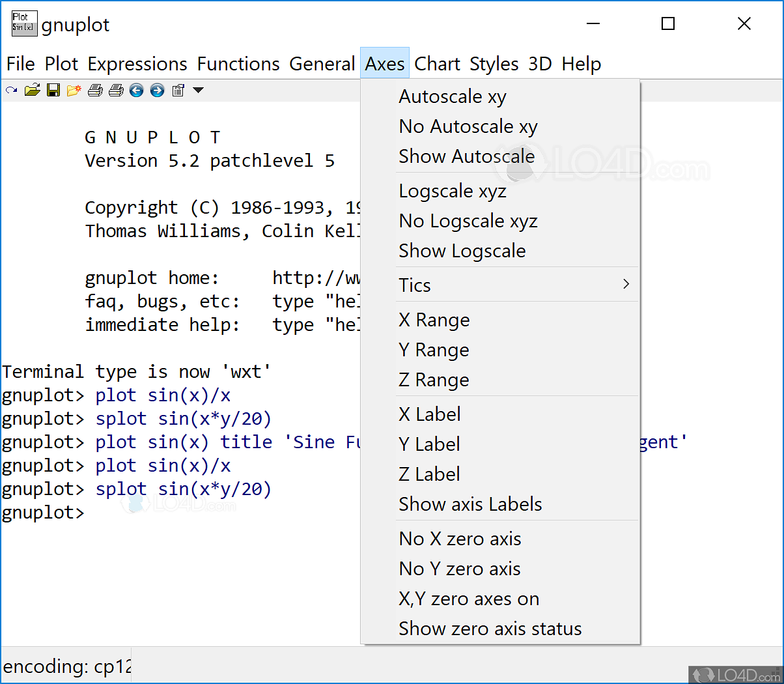This screenshot has height=684, width=784.
Task: Open a script using the open-file icon
Action: point(32,90)
